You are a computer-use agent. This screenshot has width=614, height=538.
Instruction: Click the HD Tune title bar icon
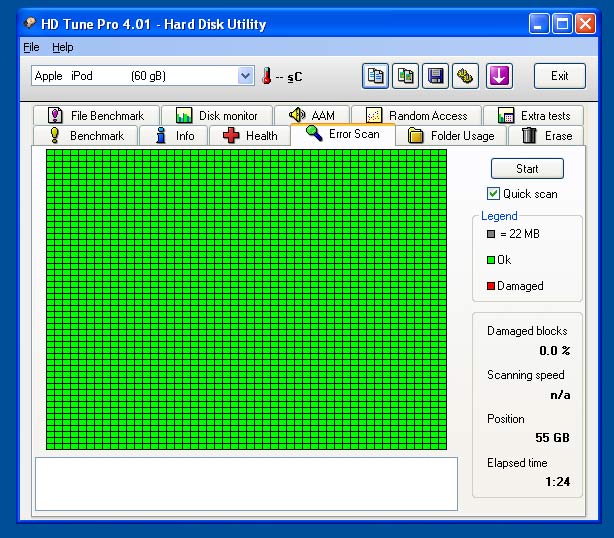point(30,23)
